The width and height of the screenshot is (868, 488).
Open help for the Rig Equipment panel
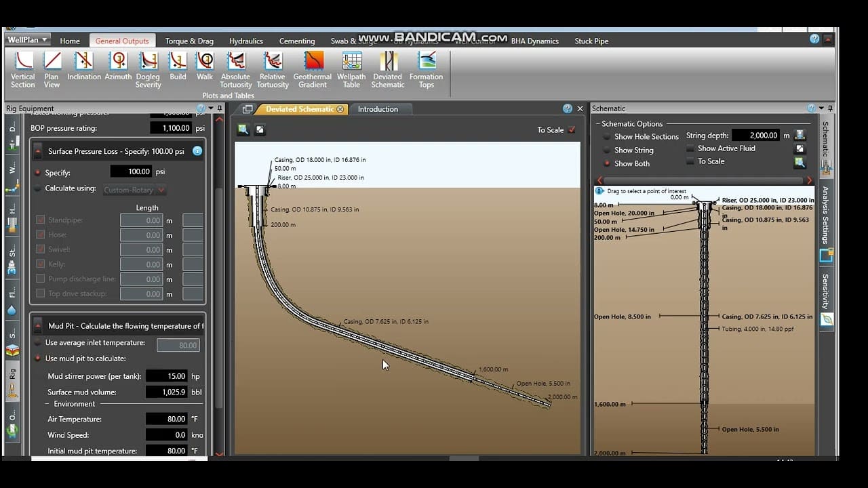click(201, 108)
